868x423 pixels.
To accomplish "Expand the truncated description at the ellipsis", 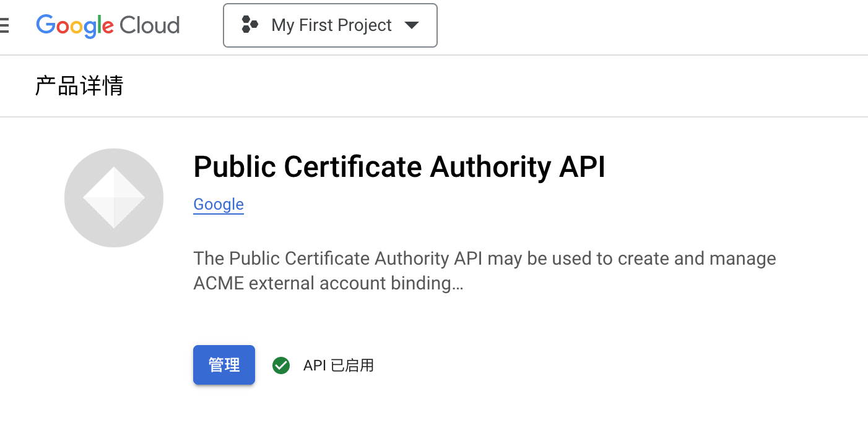I will tap(458, 284).
